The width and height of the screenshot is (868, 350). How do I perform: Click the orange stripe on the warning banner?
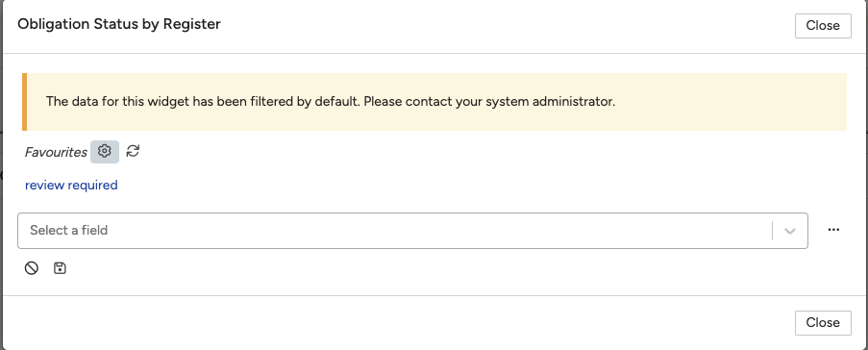click(24, 102)
